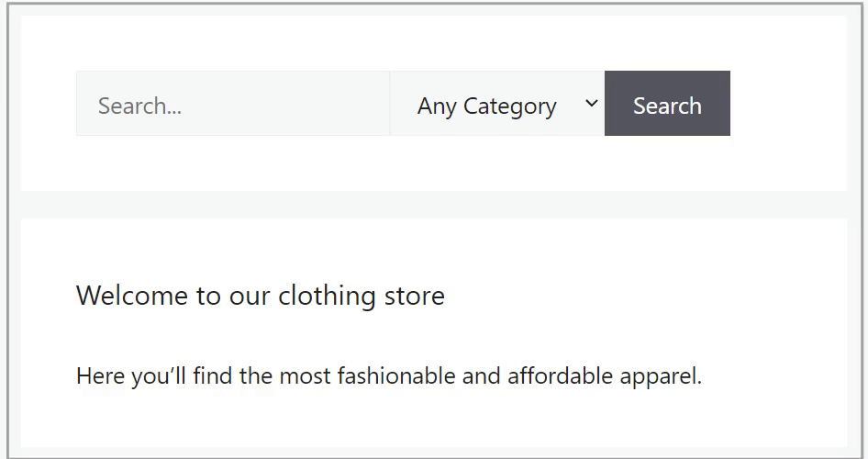Click the chevron arrow on category selector
Image resolution: width=868 pixels, height=459 pixels.
591,103
